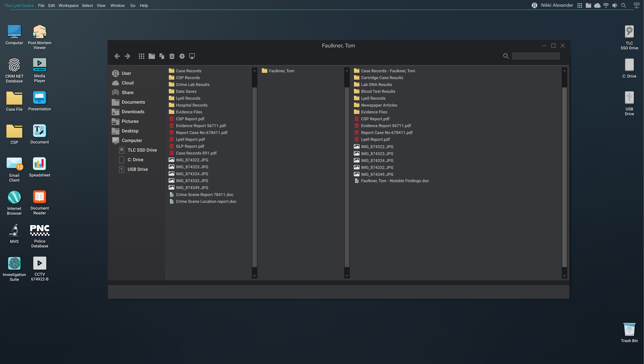
Task: Open the CRIM NET Database icon
Action: 14,70
